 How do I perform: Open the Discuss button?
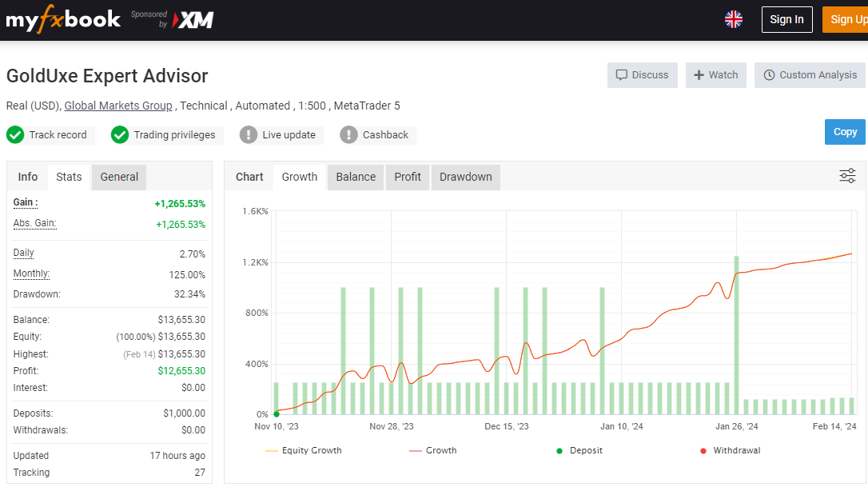point(642,74)
